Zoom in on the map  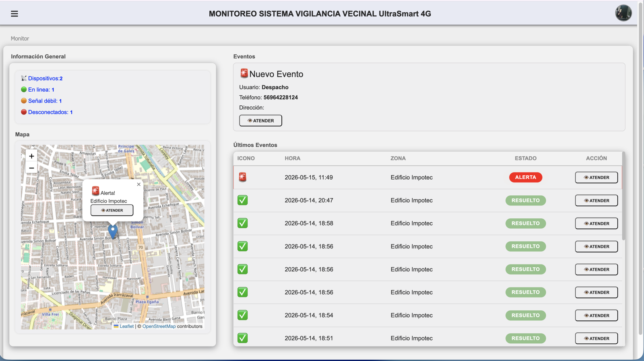(x=31, y=156)
